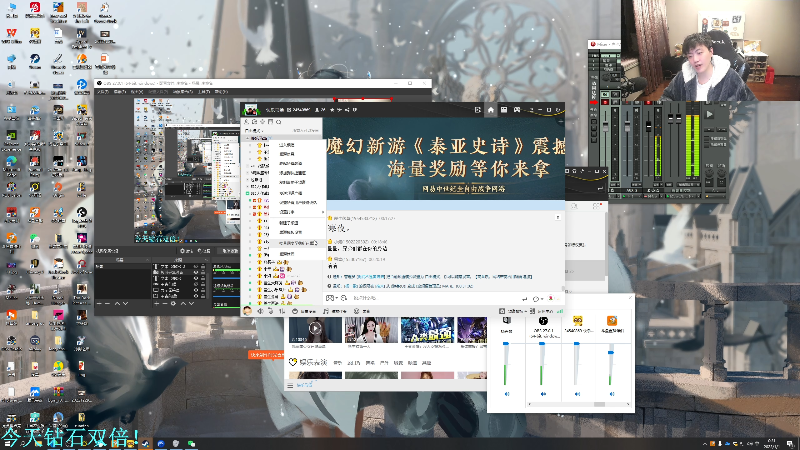Viewport: 800px width, 450px height.
Task: Move source up with arrow in OBS Sources
Action: click(x=183, y=304)
